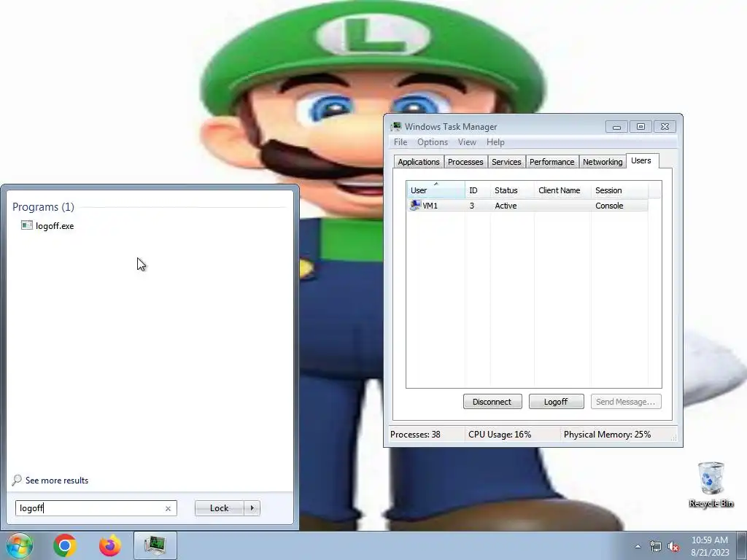Screen dimensions: 747x560
Task: Open the Windows Start orb
Action: tap(19, 545)
